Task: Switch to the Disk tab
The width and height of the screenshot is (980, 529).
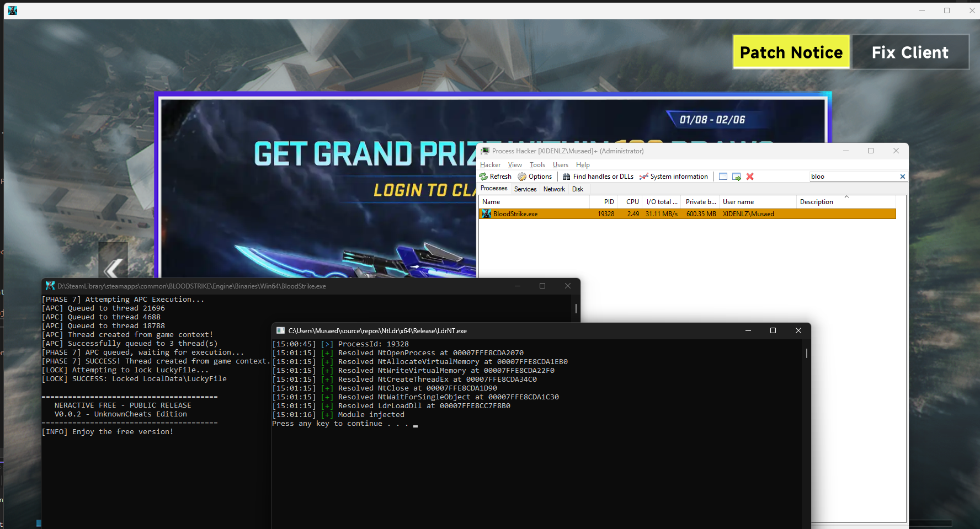Action: click(577, 189)
